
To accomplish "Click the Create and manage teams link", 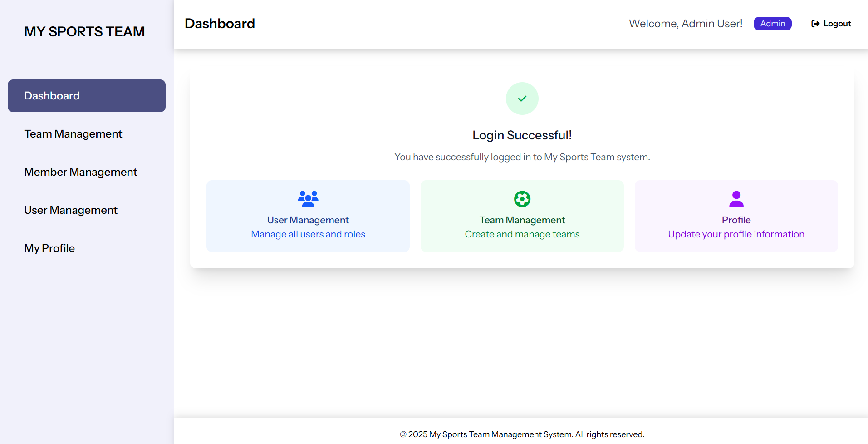I will coord(522,234).
